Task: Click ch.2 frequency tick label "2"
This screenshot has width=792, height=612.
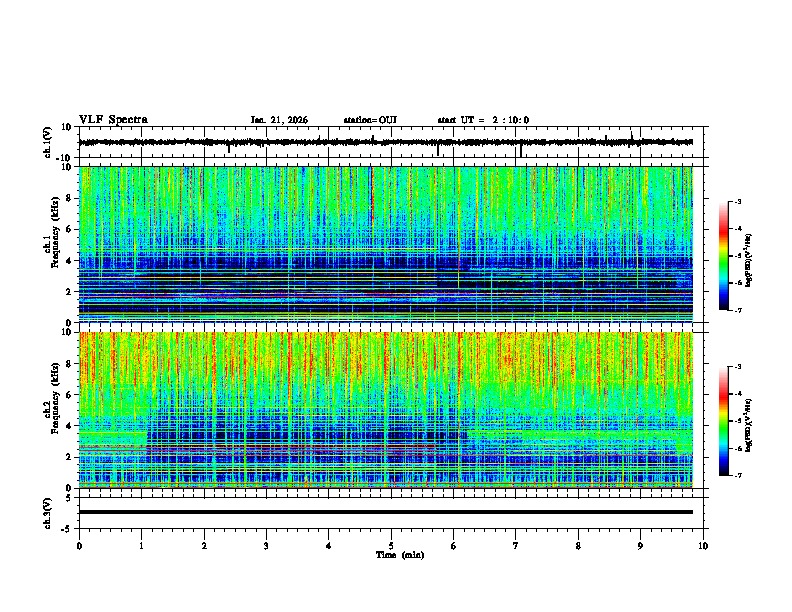Action: tap(70, 457)
